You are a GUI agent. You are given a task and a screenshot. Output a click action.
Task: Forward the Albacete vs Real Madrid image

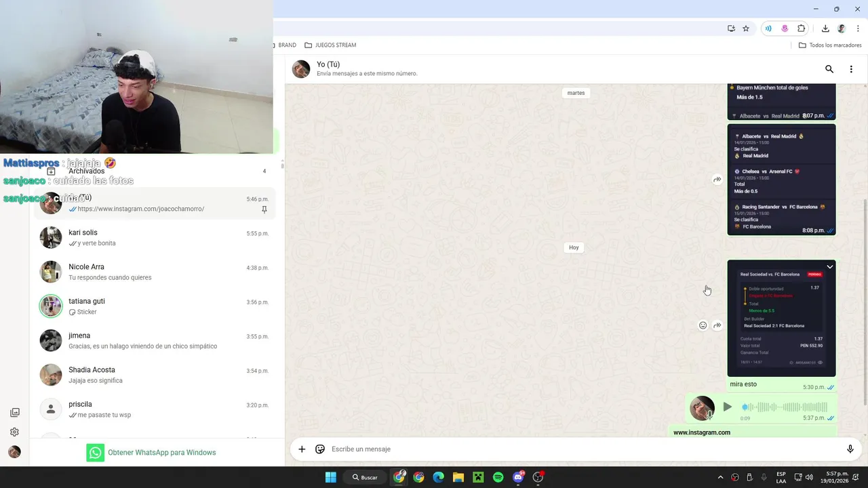717,180
